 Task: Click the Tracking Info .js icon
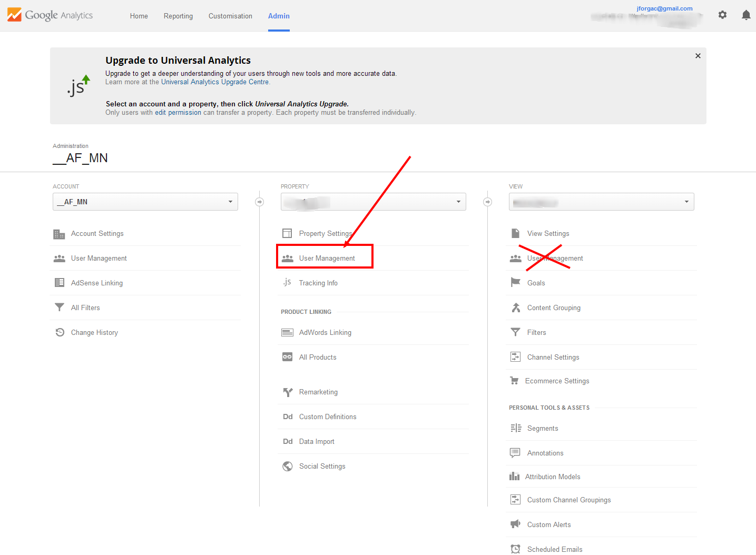(x=287, y=282)
